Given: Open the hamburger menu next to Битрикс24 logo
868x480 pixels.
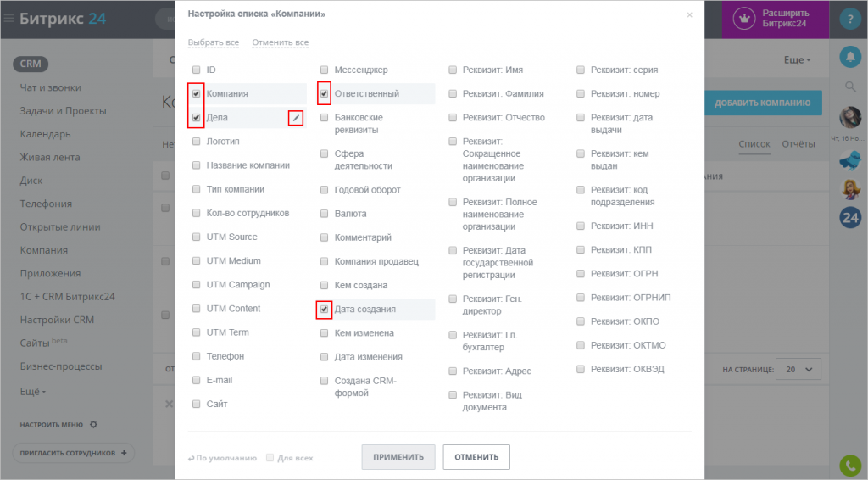Looking at the screenshot, I should 9,19.
